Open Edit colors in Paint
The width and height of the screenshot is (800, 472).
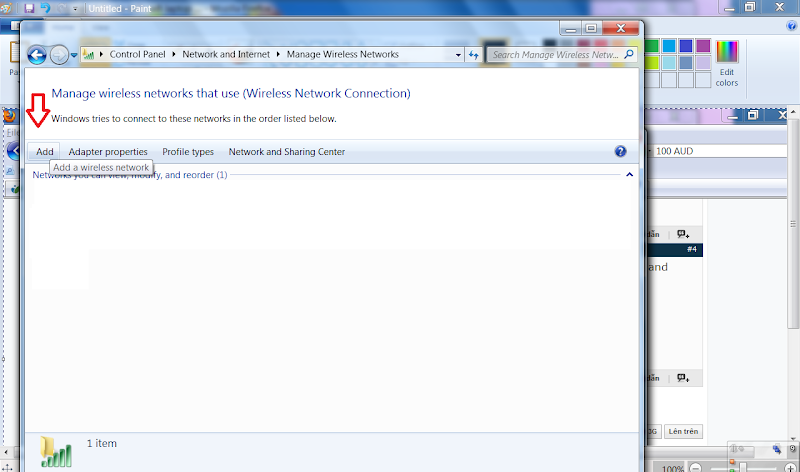(727, 64)
